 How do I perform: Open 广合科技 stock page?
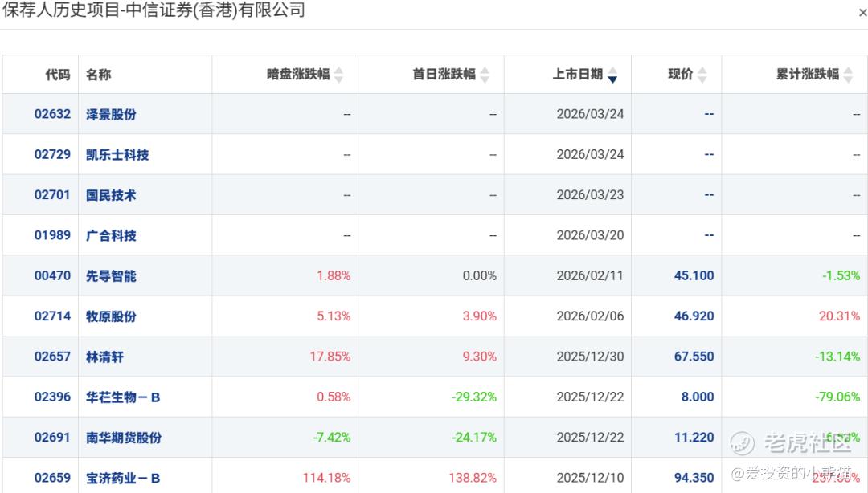pyautogui.click(x=111, y=236)
